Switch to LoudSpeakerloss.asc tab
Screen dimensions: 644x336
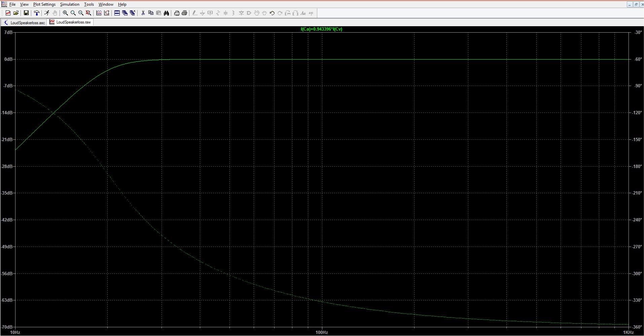[24, 23]
